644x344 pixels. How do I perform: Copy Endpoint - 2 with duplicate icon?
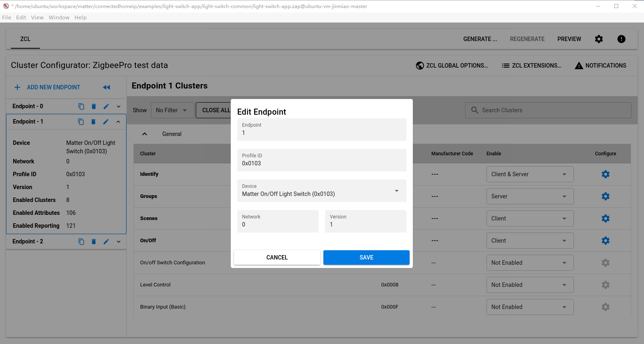pyautogui.click(x=81, y=242)
